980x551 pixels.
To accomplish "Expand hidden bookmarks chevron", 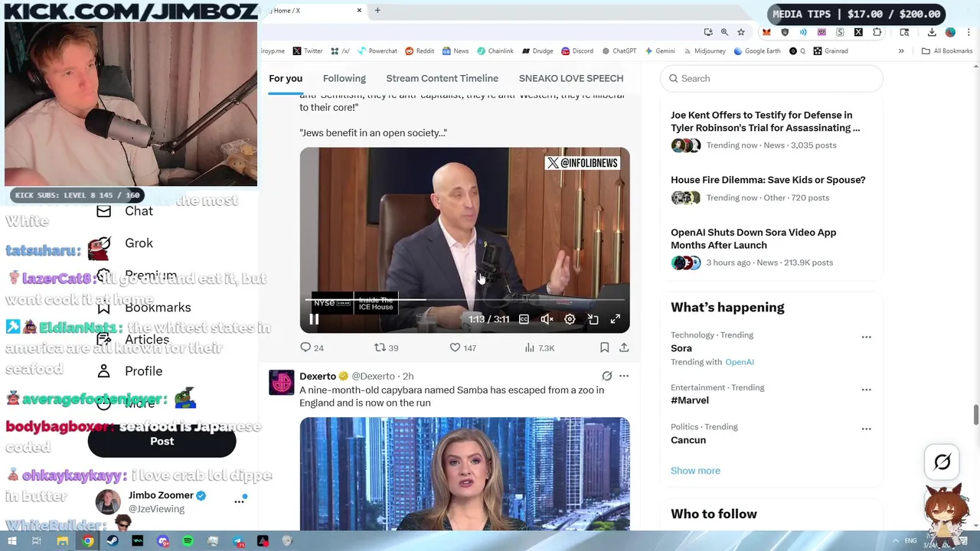I will click(x=901, y=51).
